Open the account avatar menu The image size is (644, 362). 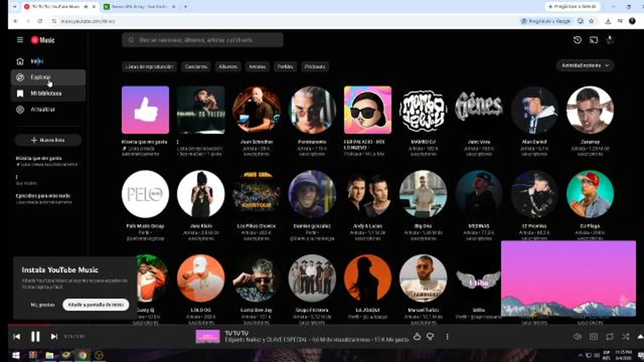pyautogui.click(x=610, y=40)
